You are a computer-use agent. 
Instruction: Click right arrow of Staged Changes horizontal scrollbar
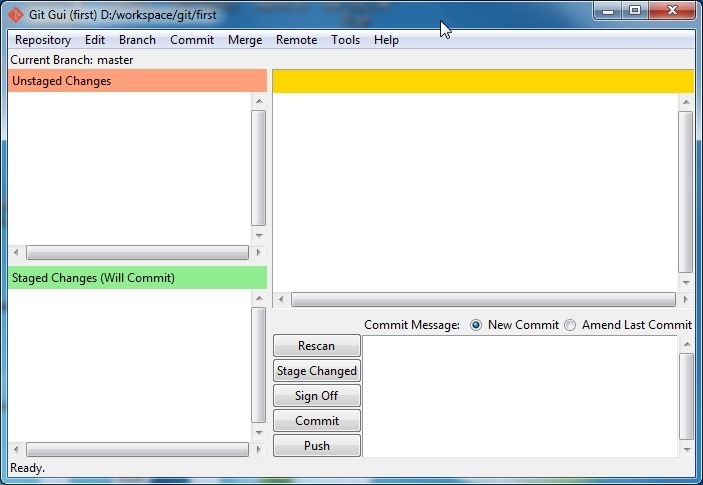coord(258,449)
